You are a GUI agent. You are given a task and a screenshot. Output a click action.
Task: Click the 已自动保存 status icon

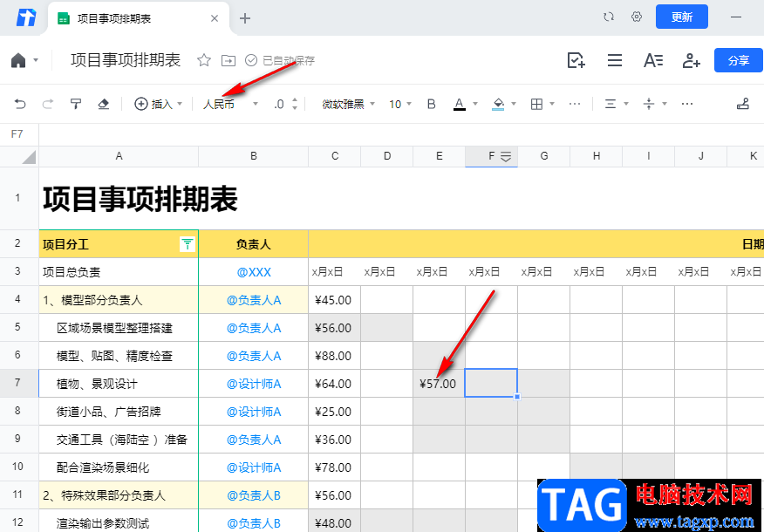(251, 60)
